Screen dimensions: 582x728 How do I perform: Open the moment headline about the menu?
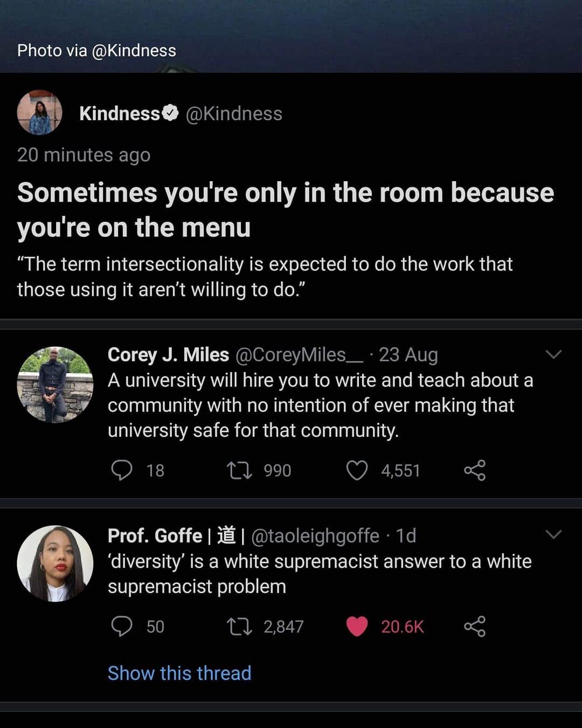tap(285, 210)
